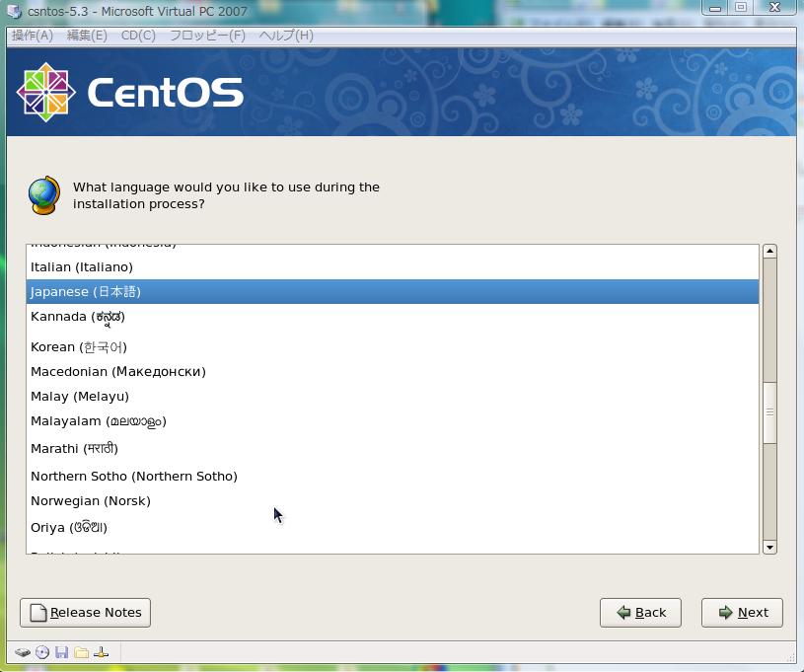Open the ヘルプ(H) menu
This screenshot has height=672, width=804.
click(x=286, y=36)
